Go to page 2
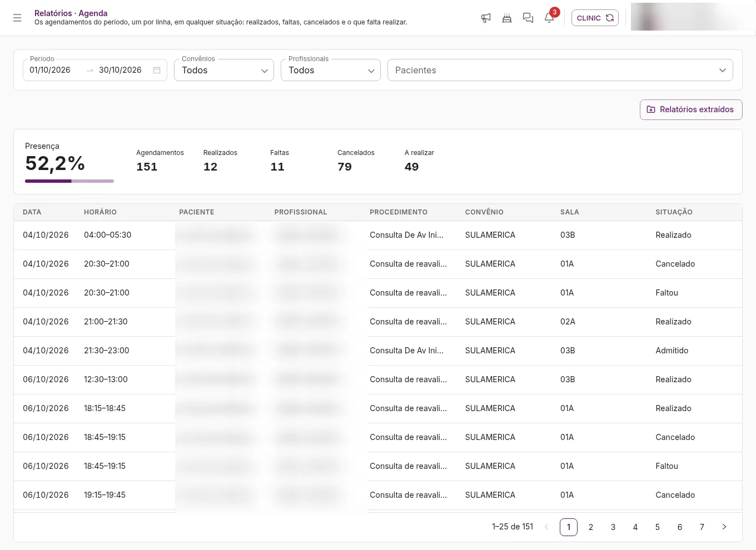This screenshot has width=756, height=550. click(x=591, y=527)
